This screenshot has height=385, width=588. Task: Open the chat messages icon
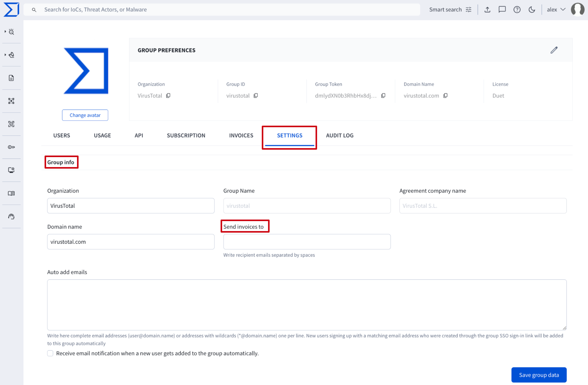tap(502, 10)
